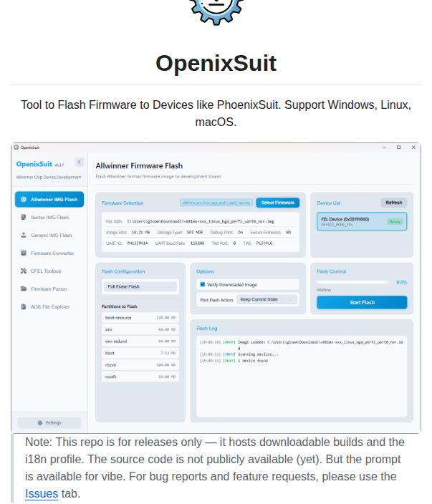Click the flash progress bar
This screenshot has height=504, width=432.
[x=352, y=282]
